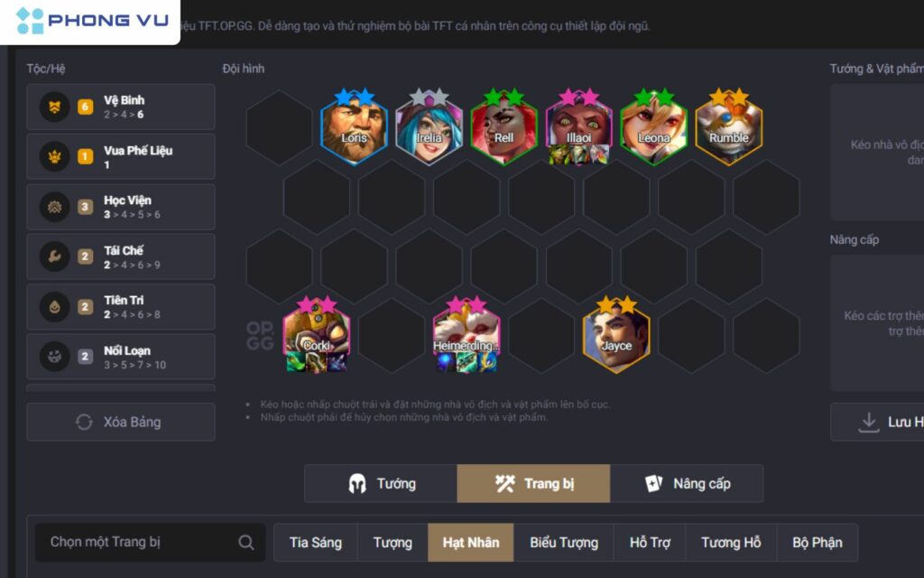Click the Vệ Binh trait entry
924x578 pixels.
[121, 107]
